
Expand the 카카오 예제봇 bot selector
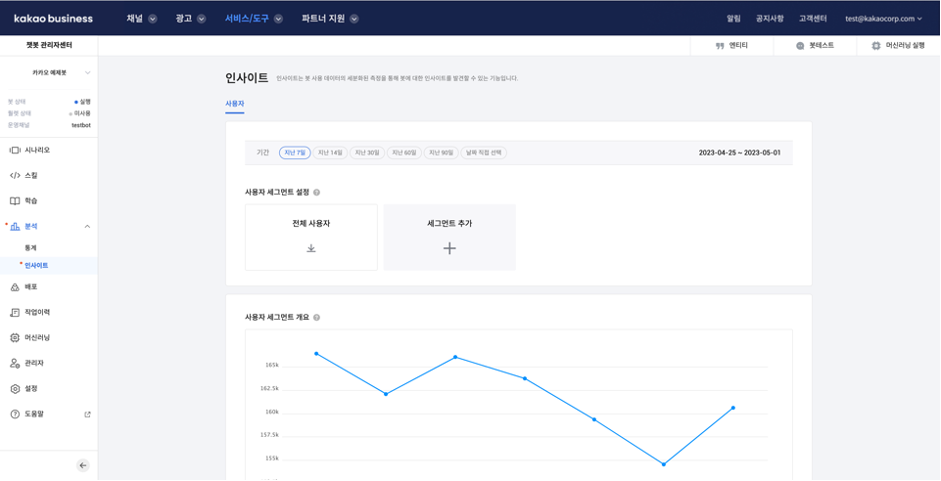click(87, 73)
